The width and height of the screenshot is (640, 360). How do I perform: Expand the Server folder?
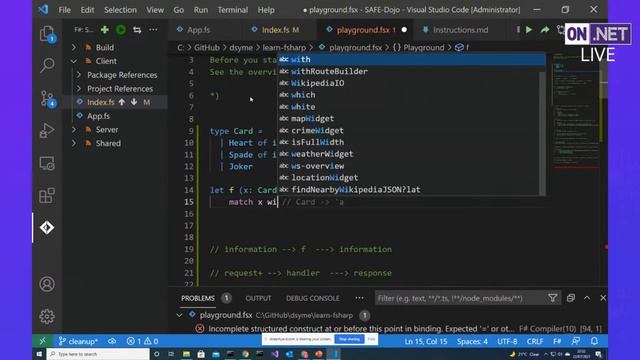pos(74,129)
